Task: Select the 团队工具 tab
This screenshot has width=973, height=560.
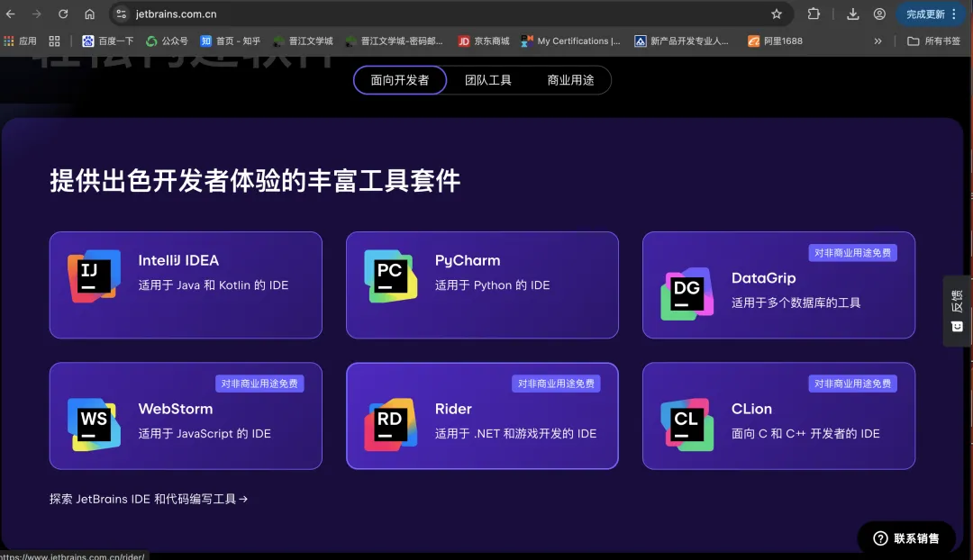Action: coord(488,80)
